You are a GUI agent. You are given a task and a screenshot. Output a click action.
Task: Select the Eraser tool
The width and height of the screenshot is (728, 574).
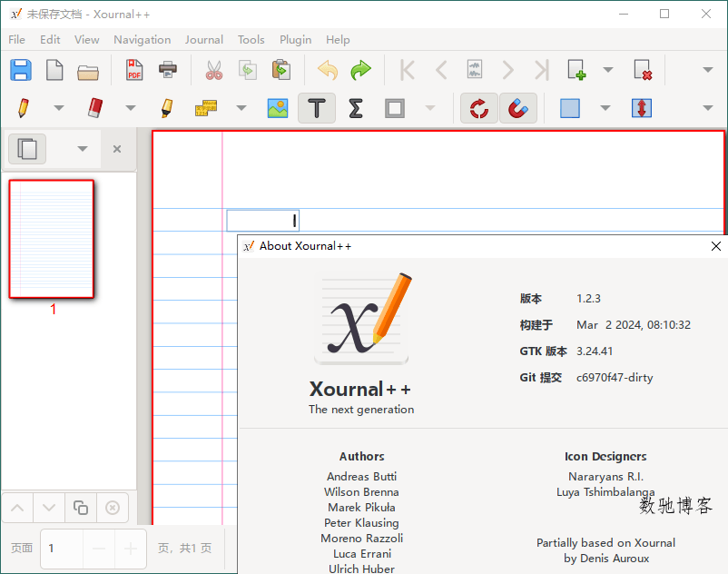coord(95,108)
